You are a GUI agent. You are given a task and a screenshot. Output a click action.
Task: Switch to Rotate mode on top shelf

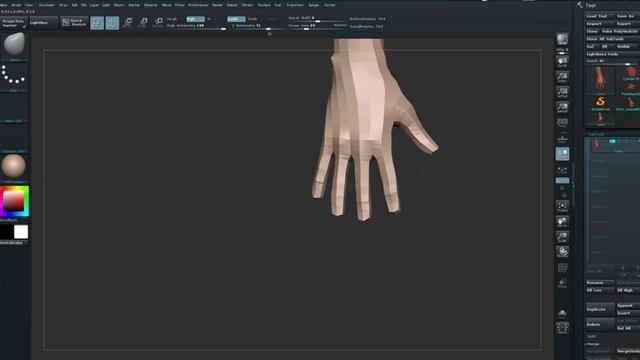(158, 23)
